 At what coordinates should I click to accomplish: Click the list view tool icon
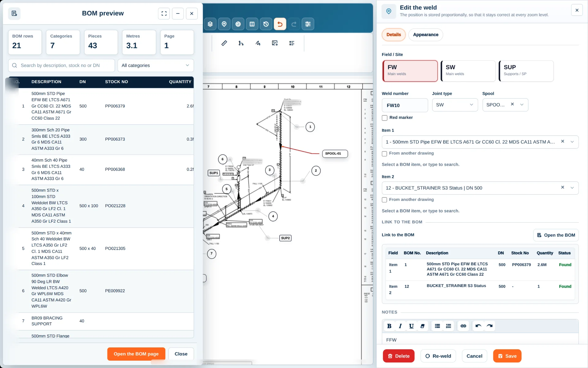click(x=292, y=43)
